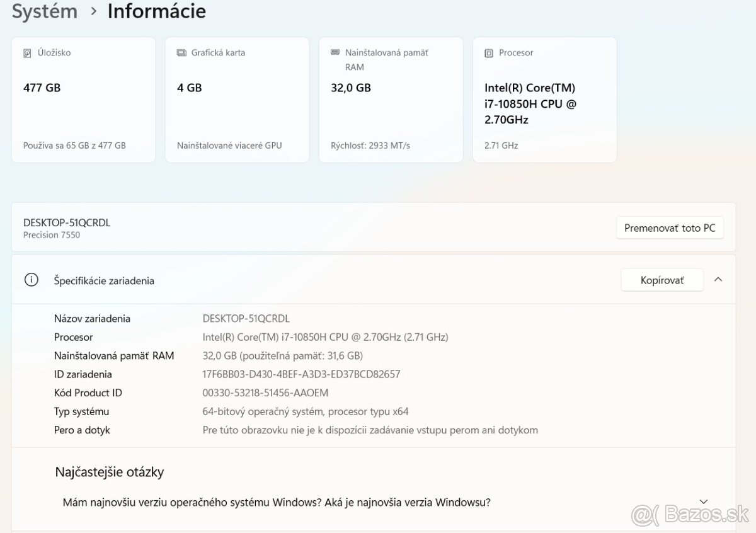Click the Premenovať toto PC button

click(670, 227)
